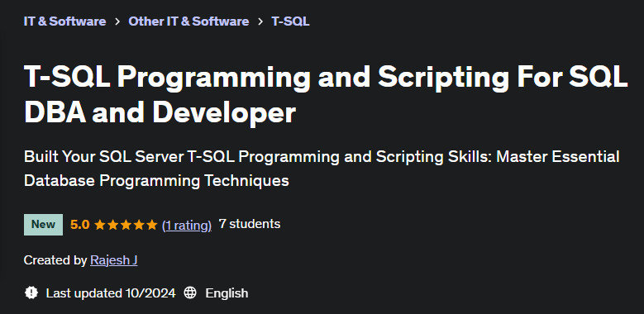The width and height of the screenshot is (644, 314).
Task: Click the 7 students text
Action: pyautogui.click(x=250, y=224)
